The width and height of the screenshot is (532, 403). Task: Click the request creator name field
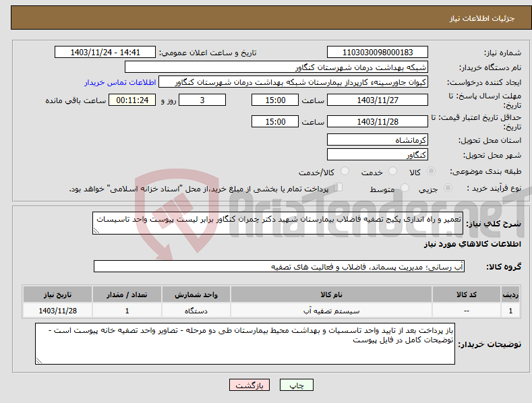coord(293,82)
